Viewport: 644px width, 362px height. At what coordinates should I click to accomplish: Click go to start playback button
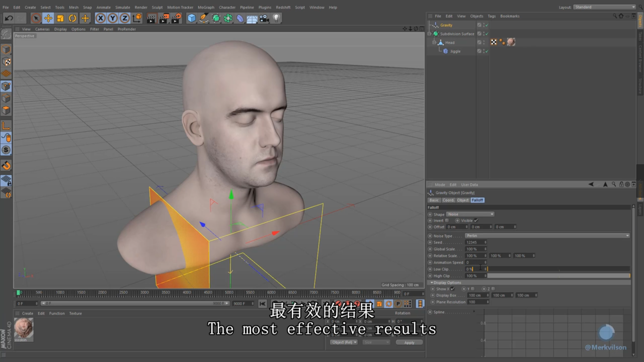click(263, 304)
